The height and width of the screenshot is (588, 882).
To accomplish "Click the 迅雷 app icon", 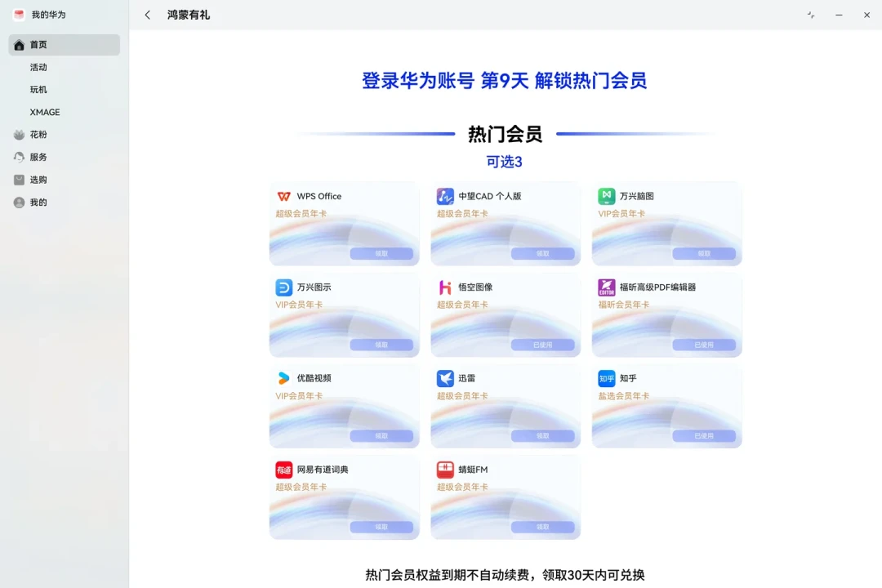I will coord(445,379).
